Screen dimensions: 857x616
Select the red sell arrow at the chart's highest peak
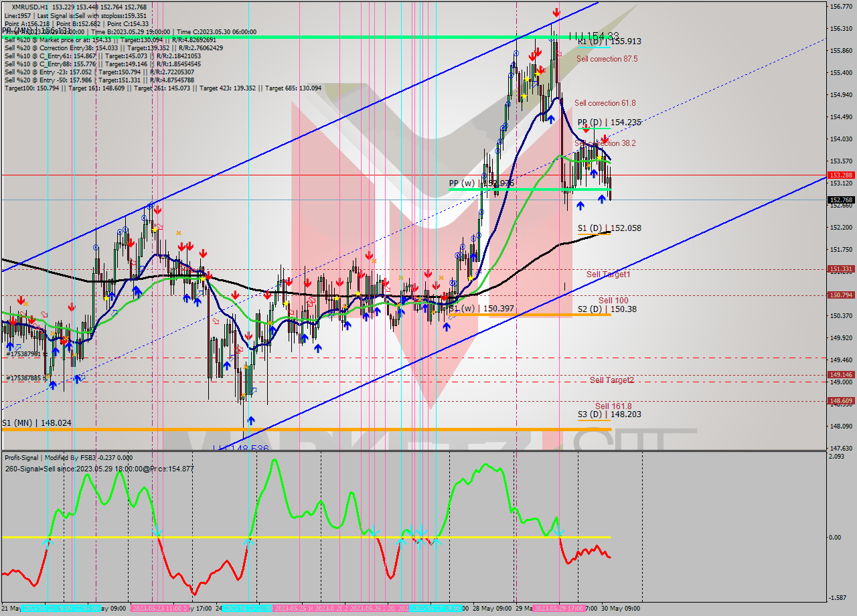[556, 12]
